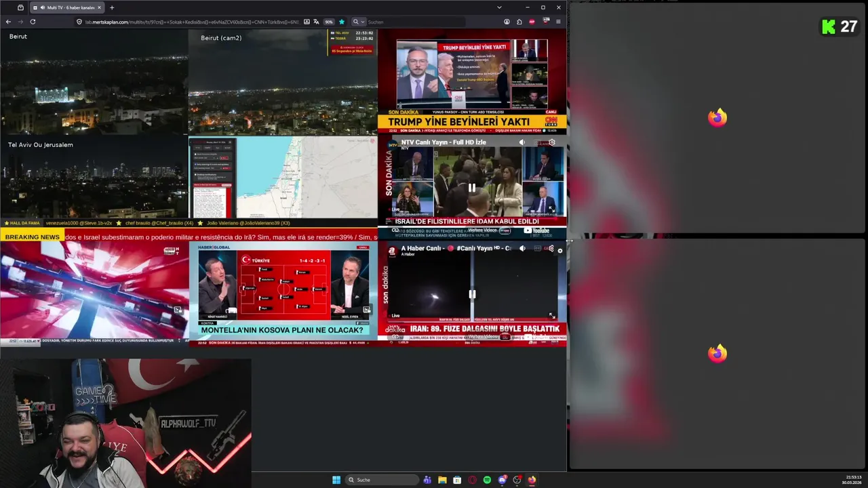Reload the Multi TV page
Screen dimensions: 868x488
(x=33, y=22)
